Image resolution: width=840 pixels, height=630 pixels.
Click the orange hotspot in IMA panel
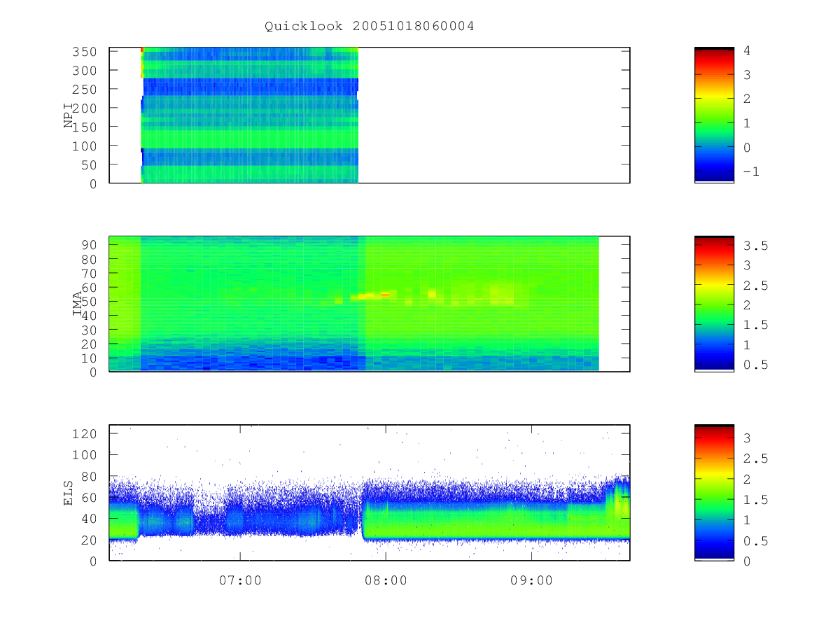385,295
